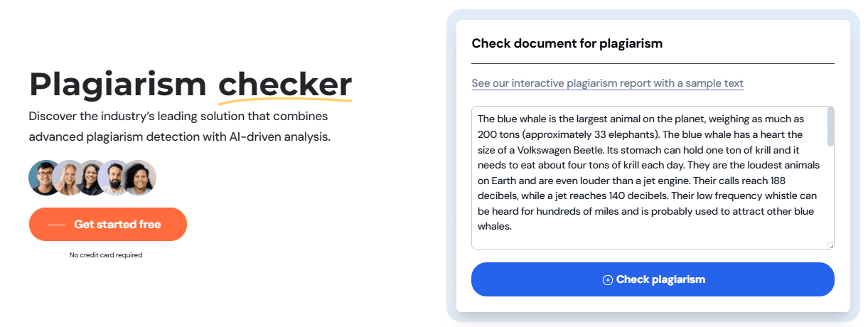Click the Discover the industry's leading solution paragraph
The width and height of the screenshot is (868, 327).
coord(180,127)
